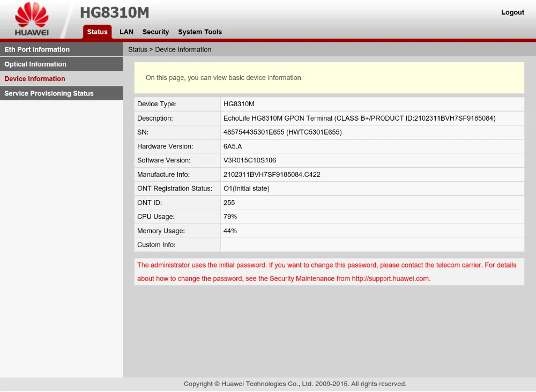Image resolution: width=536 pixels, height=392 pixels.
Task: Open Service Provisioning Status page
Action: [49, 93]
